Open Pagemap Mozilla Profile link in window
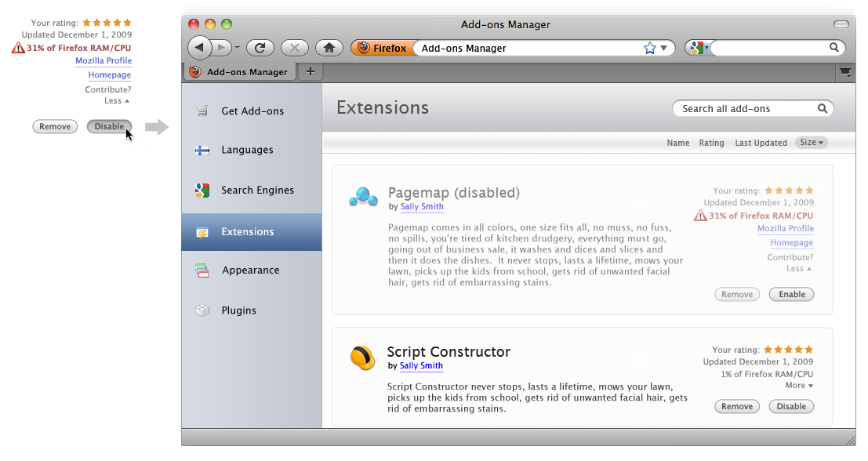 786,229
